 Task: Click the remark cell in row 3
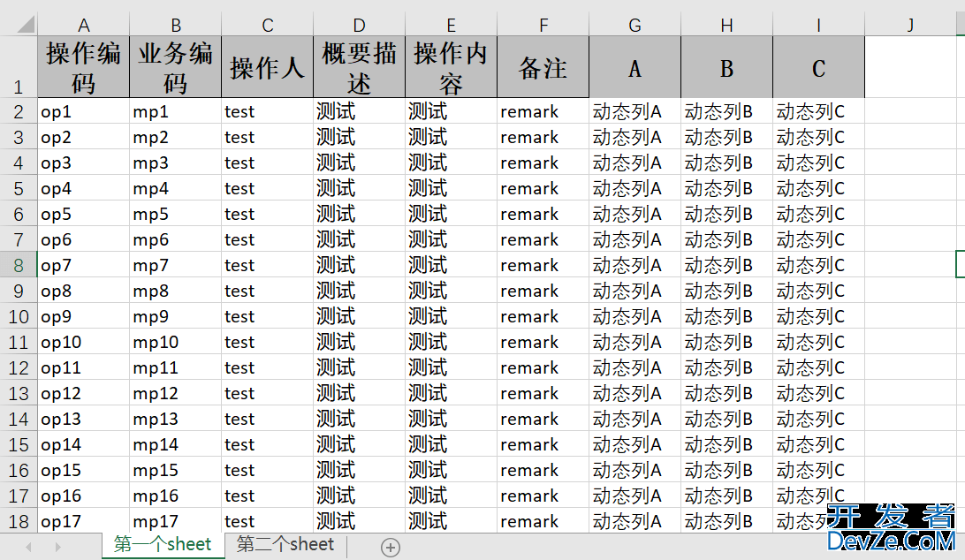[543, 137]
